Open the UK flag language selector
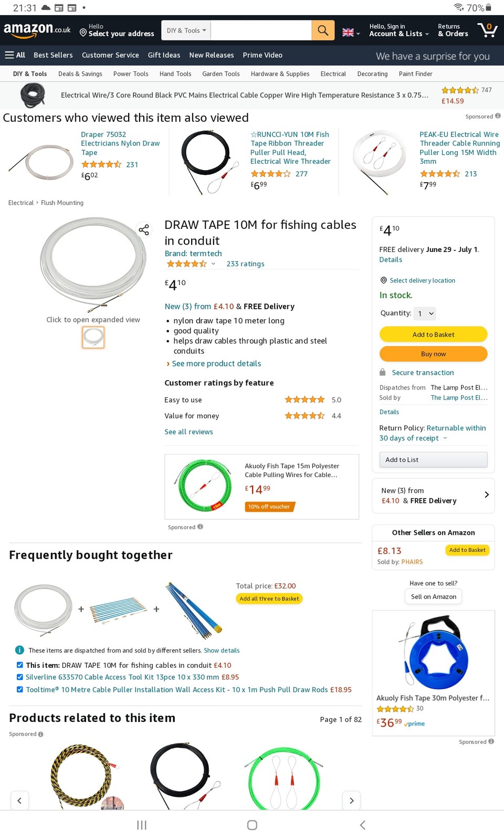The height and width of the screenshot is (840, 504). click(x=351, y=33)
